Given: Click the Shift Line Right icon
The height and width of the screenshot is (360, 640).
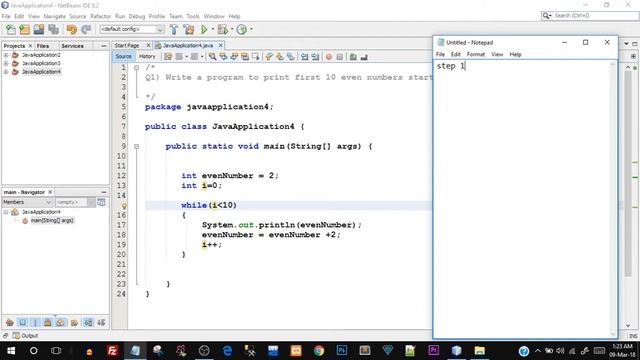Looking at the screenshot, I should (x=315, y=57).
